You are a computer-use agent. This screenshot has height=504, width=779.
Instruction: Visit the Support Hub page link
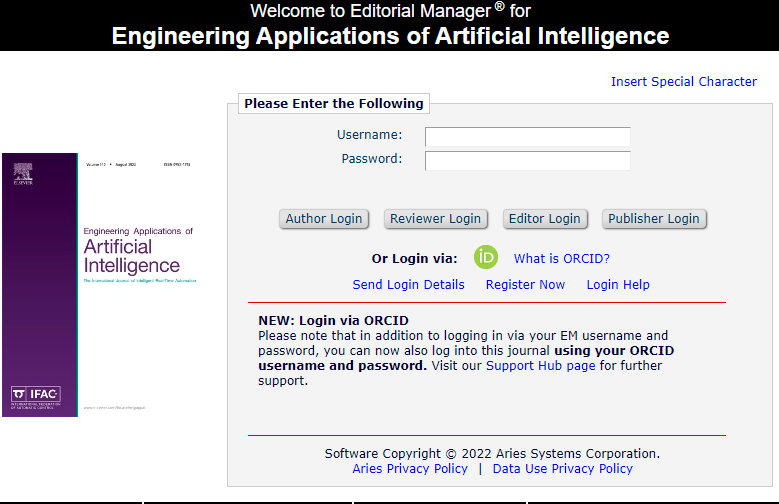coord(540,366)
